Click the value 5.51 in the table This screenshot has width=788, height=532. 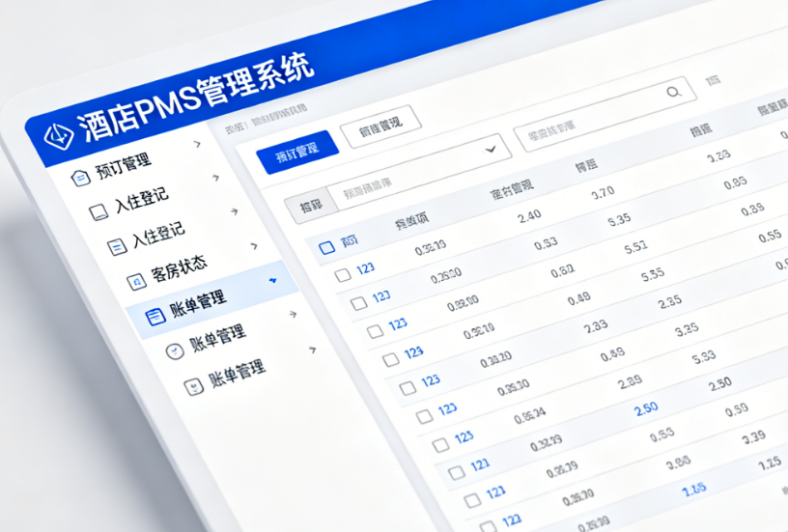[635, 246]
